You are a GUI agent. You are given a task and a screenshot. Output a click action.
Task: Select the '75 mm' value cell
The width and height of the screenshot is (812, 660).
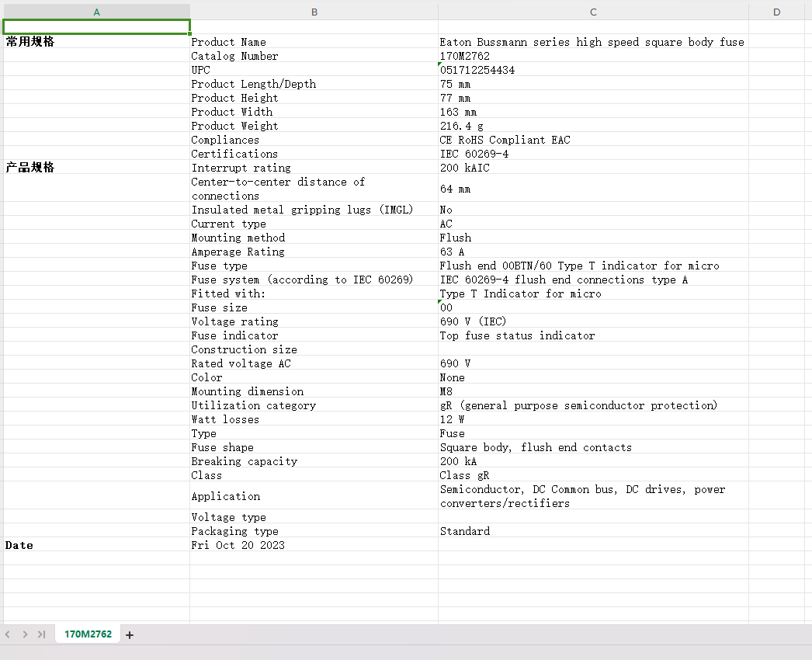[593, 83]
